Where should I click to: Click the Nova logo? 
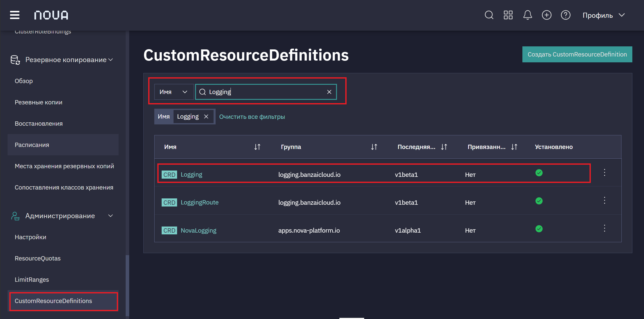51,15
